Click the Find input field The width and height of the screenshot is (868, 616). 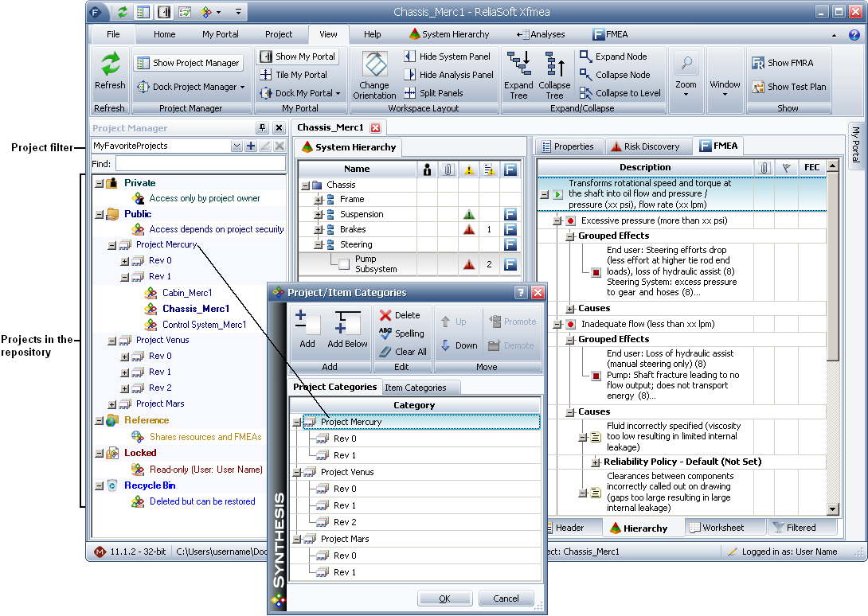tap(199, 163)
